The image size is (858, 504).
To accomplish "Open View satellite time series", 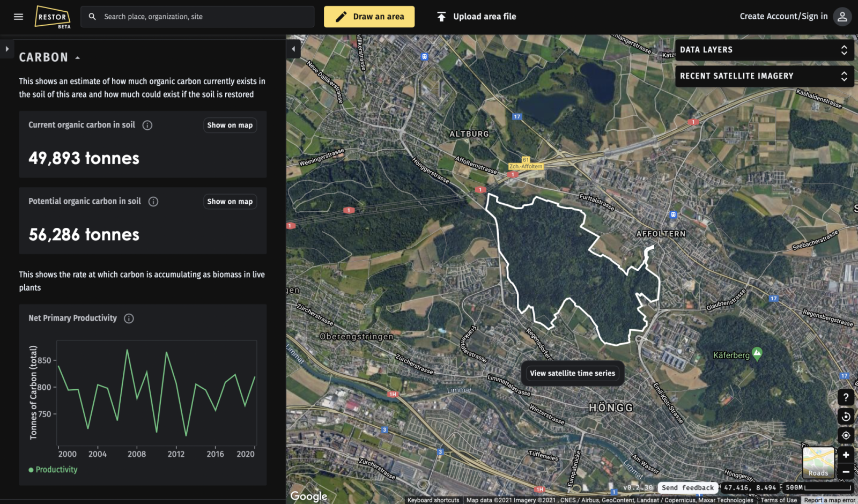I will click(x=572, y=373).
